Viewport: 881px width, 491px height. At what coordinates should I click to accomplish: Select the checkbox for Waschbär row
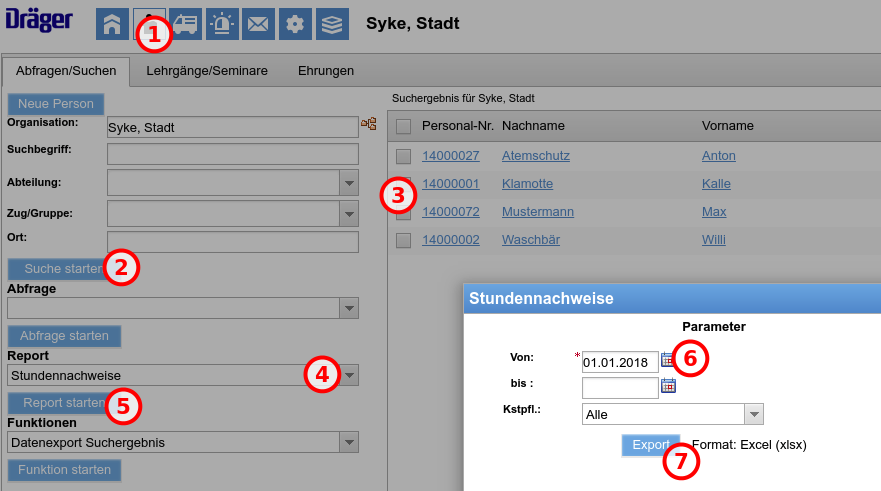[x=403, y=240]
